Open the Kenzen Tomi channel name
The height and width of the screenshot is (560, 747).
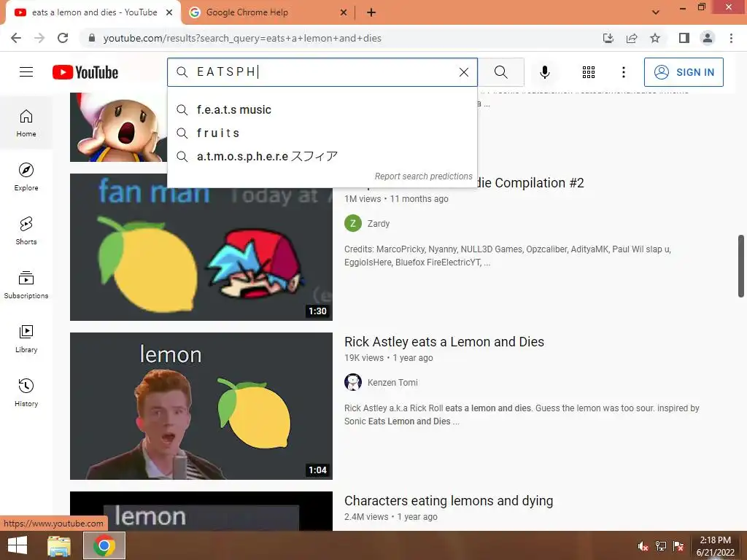coord(392,382)
